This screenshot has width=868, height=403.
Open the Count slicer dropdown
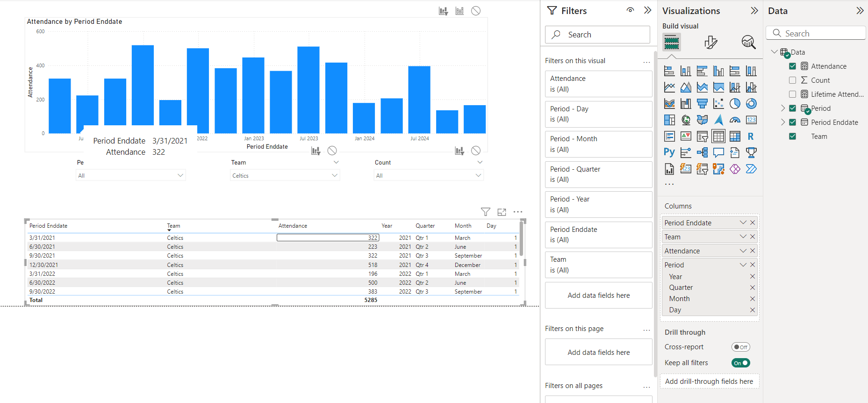pyautogui.click(x=429, y=176)
